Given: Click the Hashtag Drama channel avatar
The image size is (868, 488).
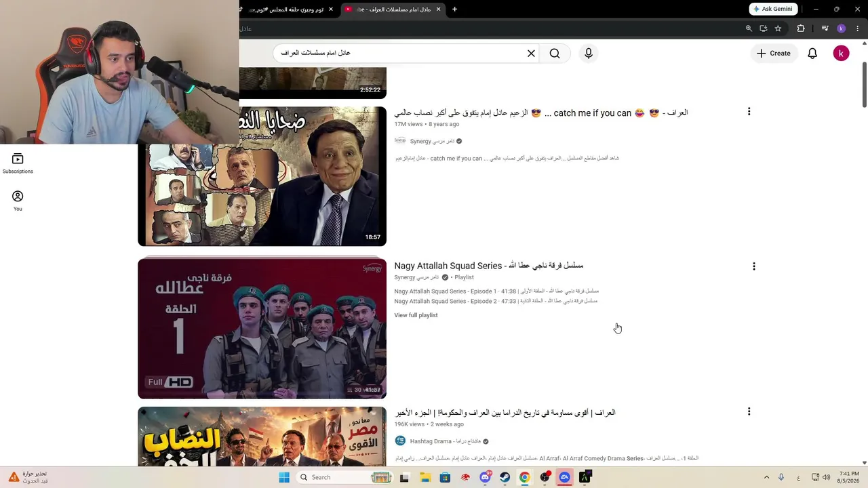Looking at the screenshot, I should click(400, 441).
